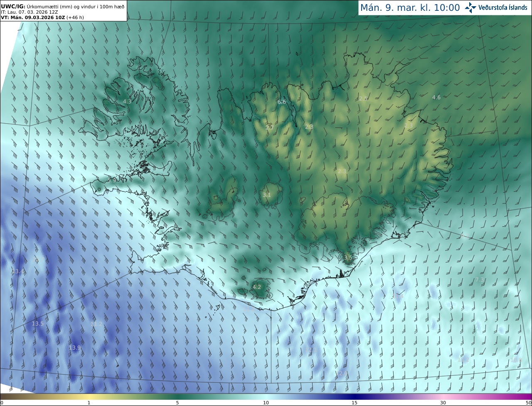Click the '0' label on the color scale
This screenshot has height=406, width=532.
point(2,403)
